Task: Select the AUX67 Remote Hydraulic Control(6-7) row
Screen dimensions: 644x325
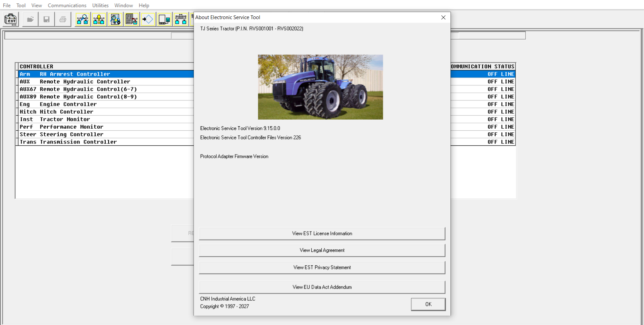Action: point(106,89)
